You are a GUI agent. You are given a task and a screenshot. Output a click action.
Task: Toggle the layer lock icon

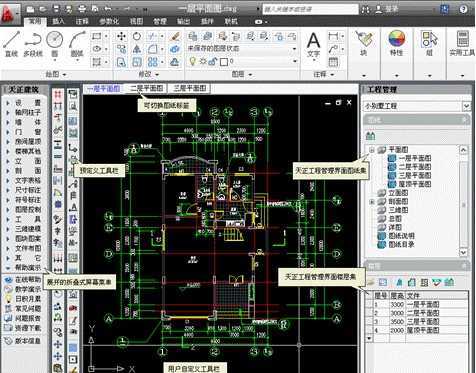(x=213, y=61)
